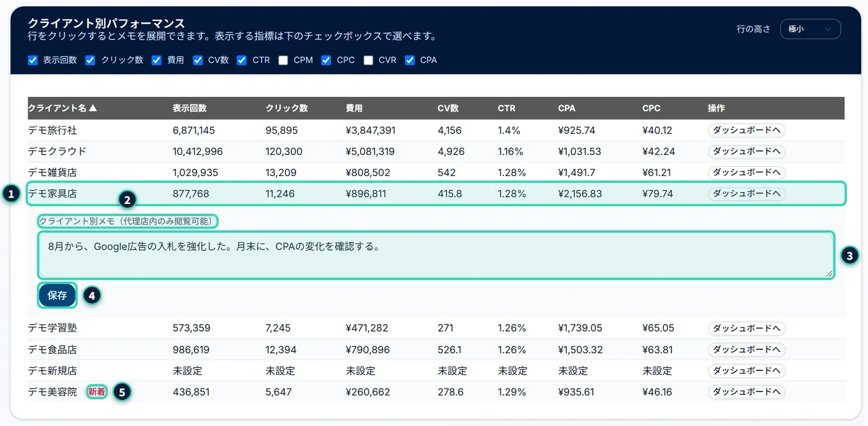
Task: Expand the デモクラウド row memo
Action: [436, 152]
